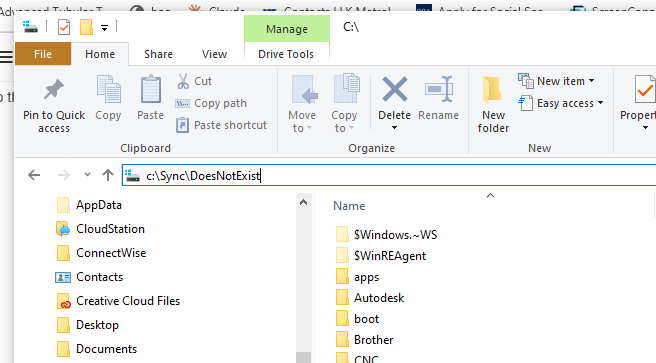Select AppData folder in navigation pane

click(x=89, y=205)
